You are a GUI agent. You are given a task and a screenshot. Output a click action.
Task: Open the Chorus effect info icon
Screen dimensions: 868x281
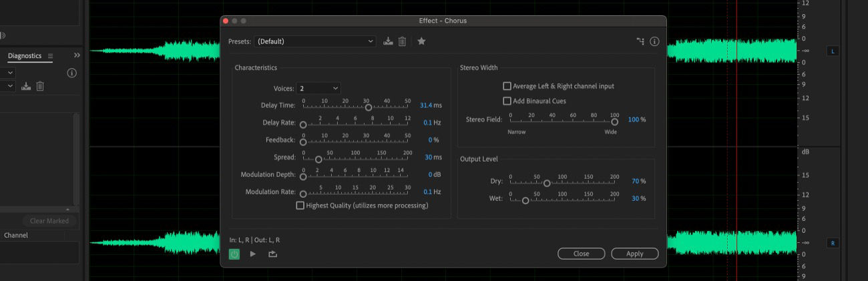coord(654,41)
